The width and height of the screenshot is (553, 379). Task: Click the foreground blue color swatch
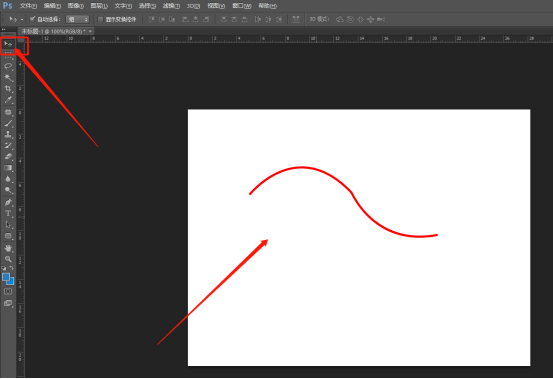pyautogui.click(x=6, y=277)
